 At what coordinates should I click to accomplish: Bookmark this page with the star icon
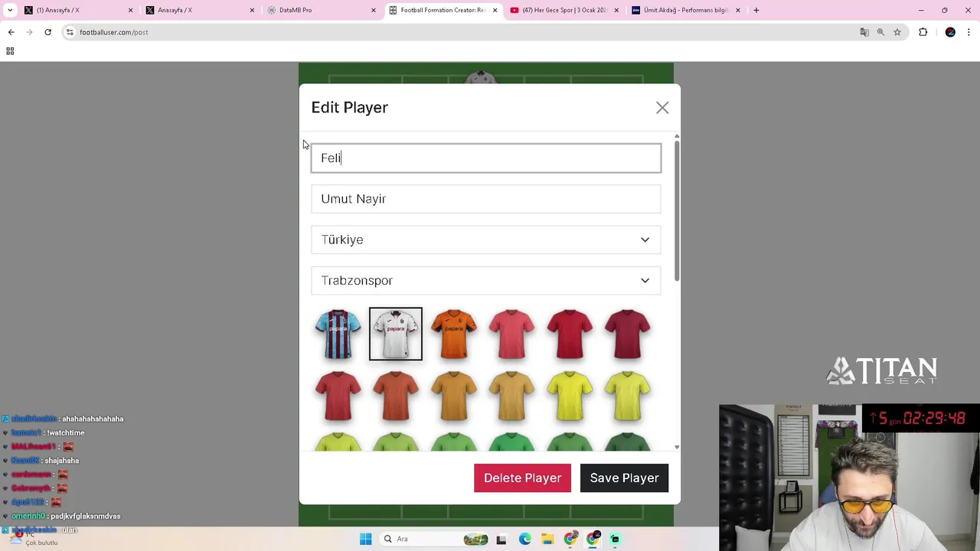click(897, 32)
